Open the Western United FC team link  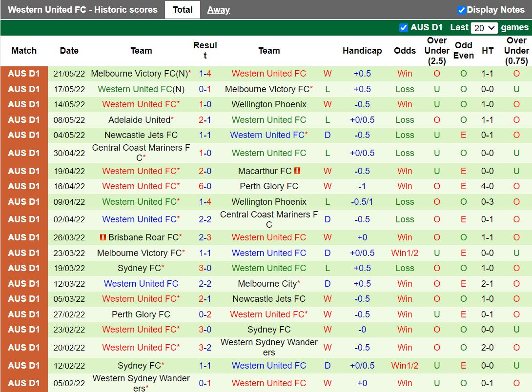tap(268, 74)
